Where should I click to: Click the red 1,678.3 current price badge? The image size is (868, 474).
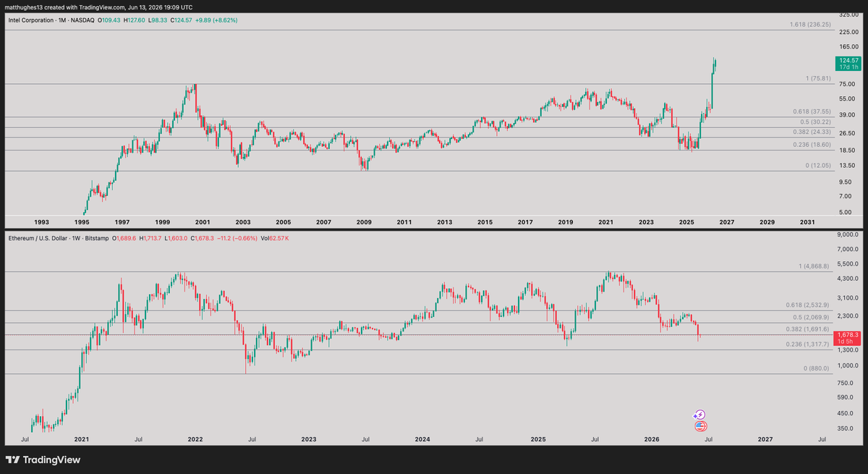pos(848,338)
